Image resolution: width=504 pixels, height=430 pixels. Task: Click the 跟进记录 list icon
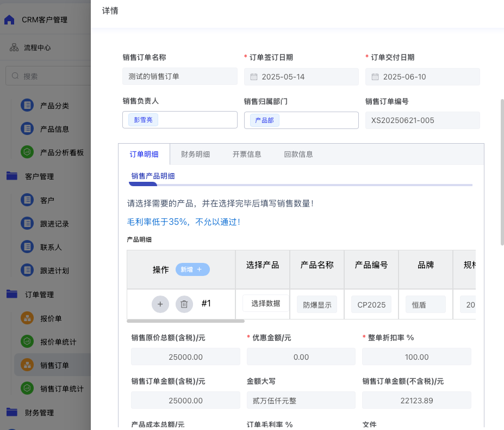pos(27,223)
